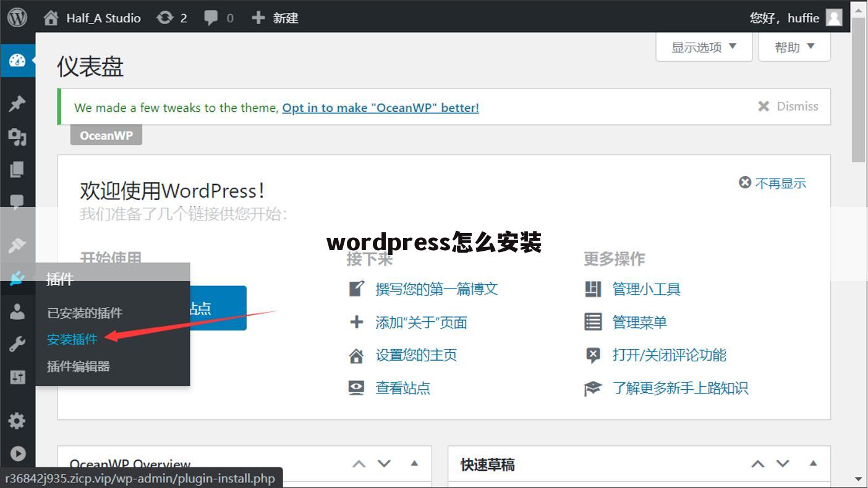This screenshot has width=868, height=488.
Task: Open the gear sidebar icon near bottom
Action: coord(17,421)
